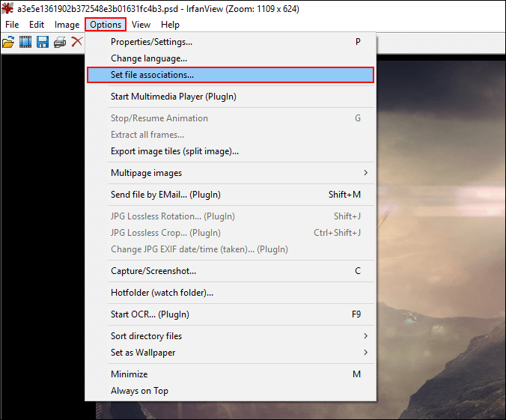This screenshot has width=506, height=420.
Task: Click Stop/Resume Animation entry
Action: coord(231,118)
